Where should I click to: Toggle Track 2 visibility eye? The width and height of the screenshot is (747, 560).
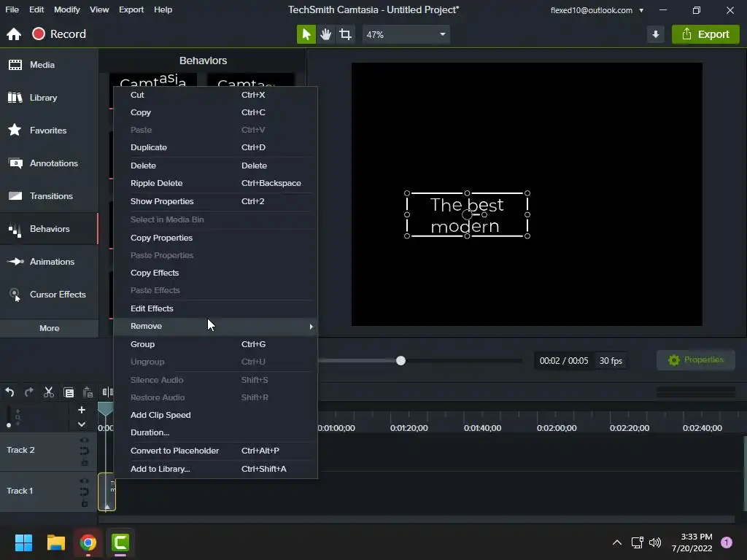(85, 440)
